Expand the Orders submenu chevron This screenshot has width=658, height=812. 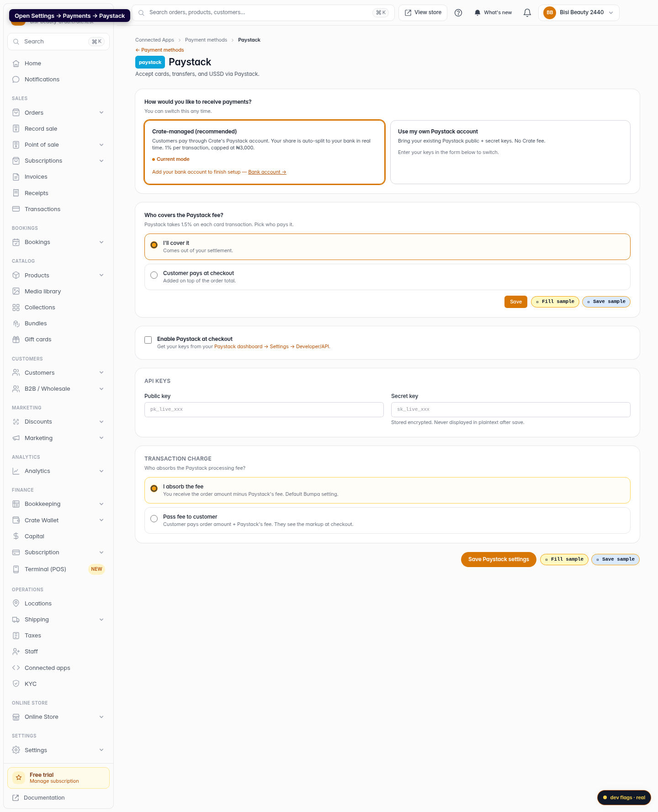click(101, 113)
